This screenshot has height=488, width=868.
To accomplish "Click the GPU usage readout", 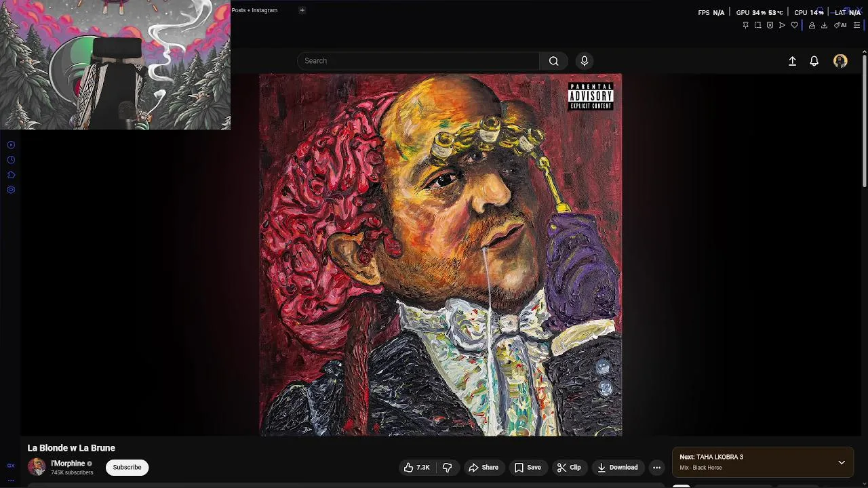I will (x=759, y=12).
